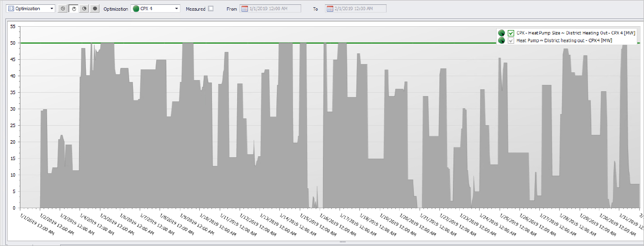This screenshot has width=644, height=246.
Task: Toggle the Measured checkbox
Action: click(x=210, y=8)
